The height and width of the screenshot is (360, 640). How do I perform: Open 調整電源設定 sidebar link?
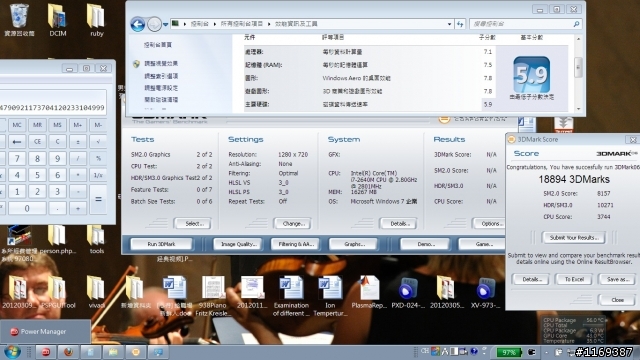coord(161,88)
